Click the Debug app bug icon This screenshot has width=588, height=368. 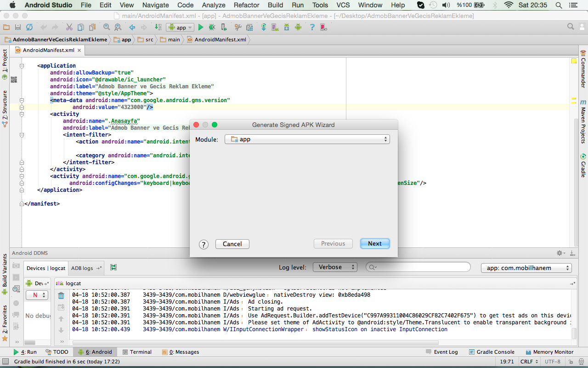tap(212, 28)
